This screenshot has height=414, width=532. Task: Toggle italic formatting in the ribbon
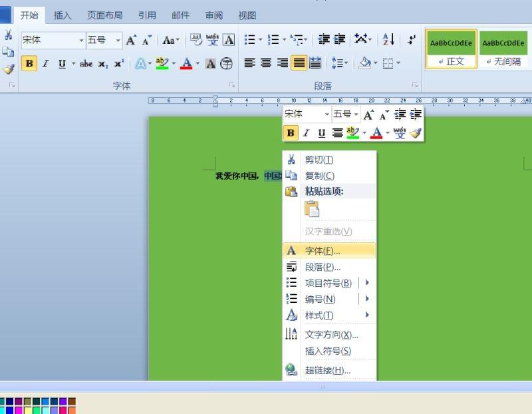pos(45,64)
